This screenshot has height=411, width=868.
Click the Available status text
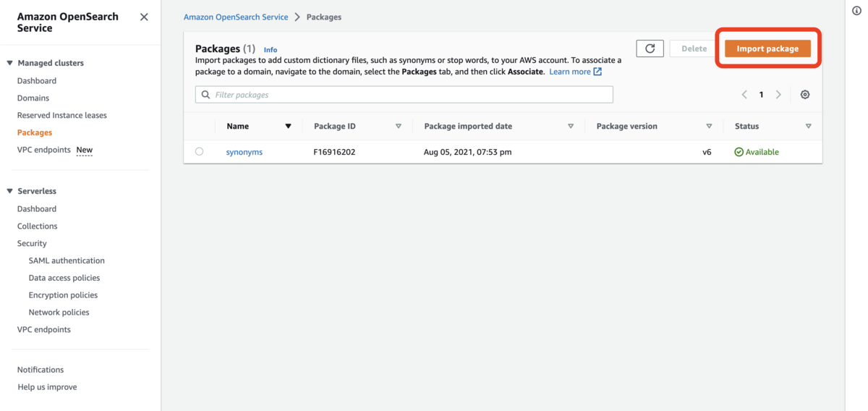click(762, 152)
